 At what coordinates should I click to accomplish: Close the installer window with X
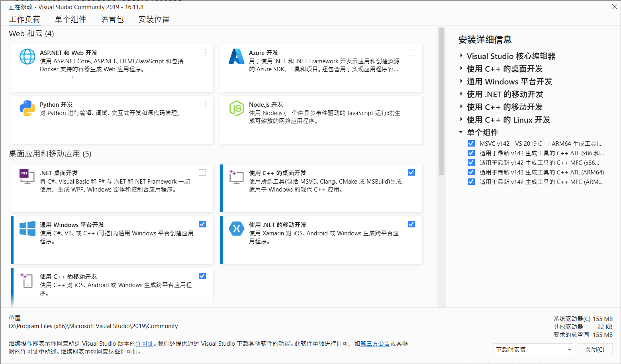click(614, 7)
